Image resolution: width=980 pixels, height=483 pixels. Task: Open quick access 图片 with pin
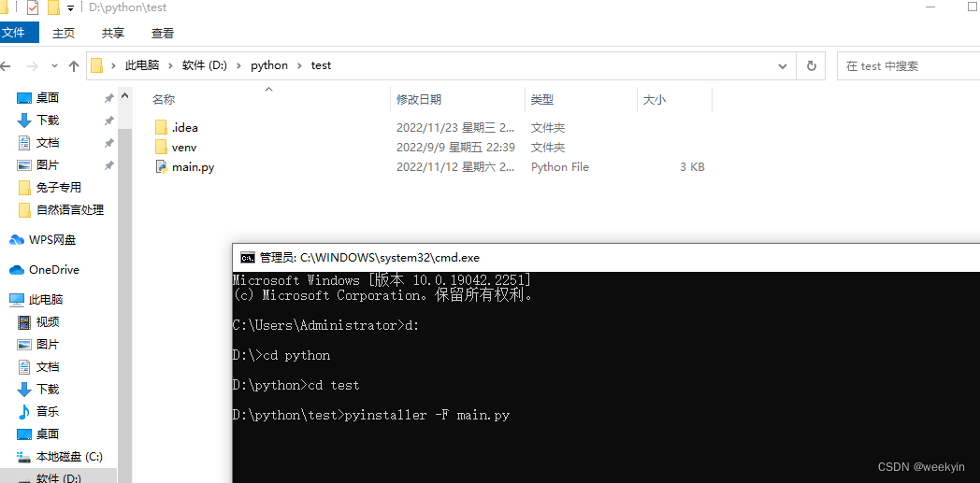tap(48, 165)
